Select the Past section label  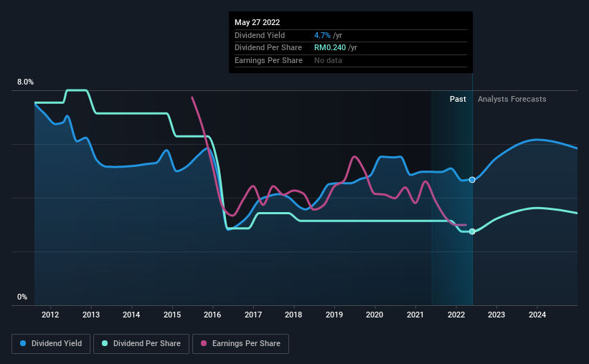pos(458,99)
